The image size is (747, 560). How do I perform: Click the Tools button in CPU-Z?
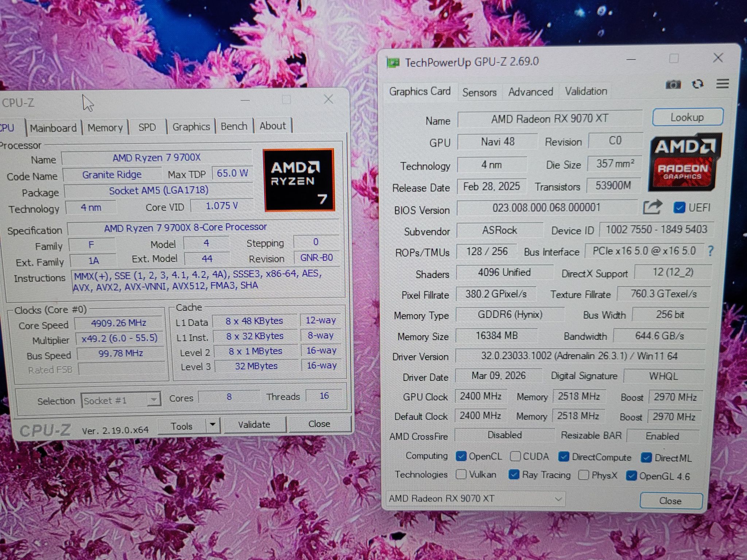(182, 426)
